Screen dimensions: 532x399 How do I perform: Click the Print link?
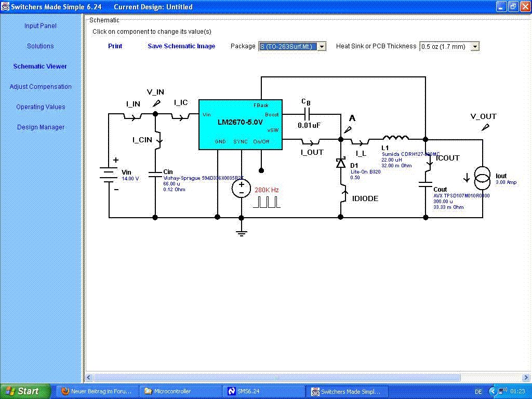pos(115,46)
